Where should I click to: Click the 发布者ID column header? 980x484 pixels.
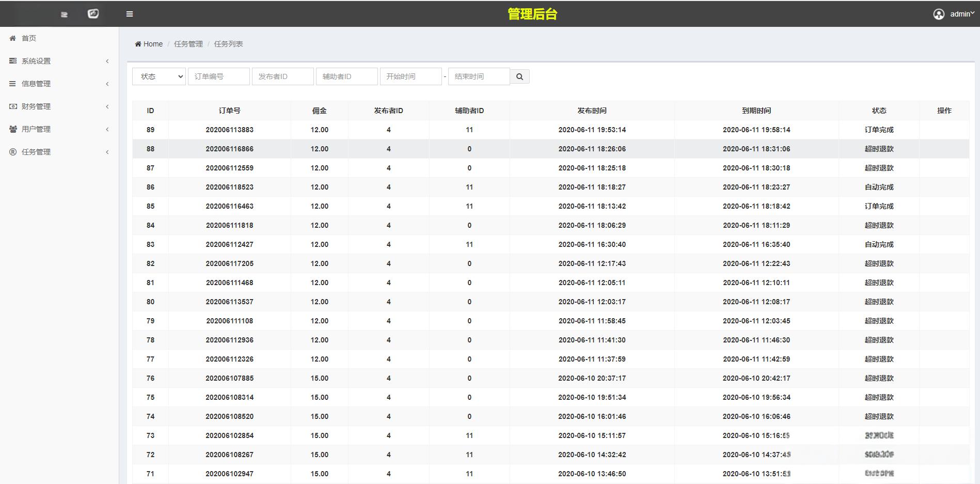coord(389,111)
